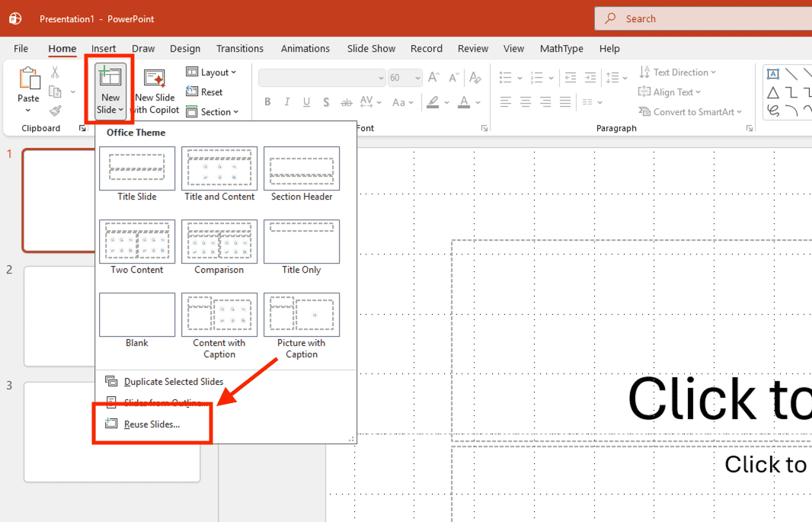Viewport: 812px width, 522px height.
Task: Toggle Bold formatting
Action: [x=267, y=102]
